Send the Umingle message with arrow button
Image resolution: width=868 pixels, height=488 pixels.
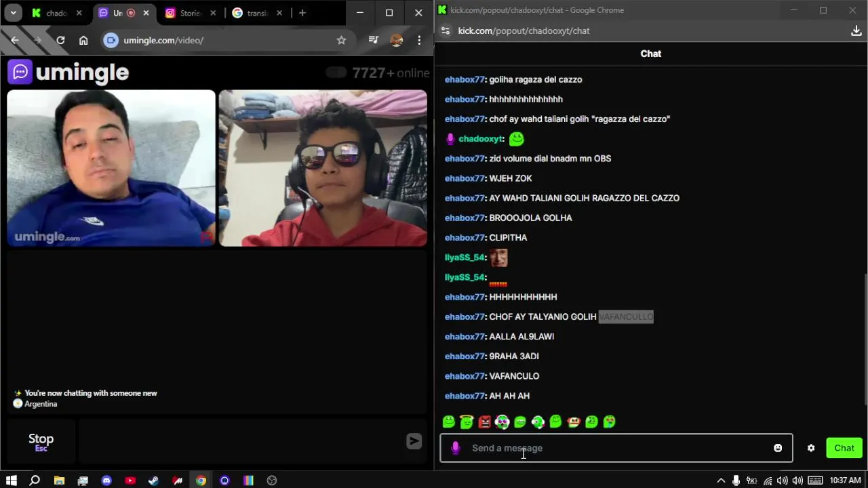tap(414, 441)
